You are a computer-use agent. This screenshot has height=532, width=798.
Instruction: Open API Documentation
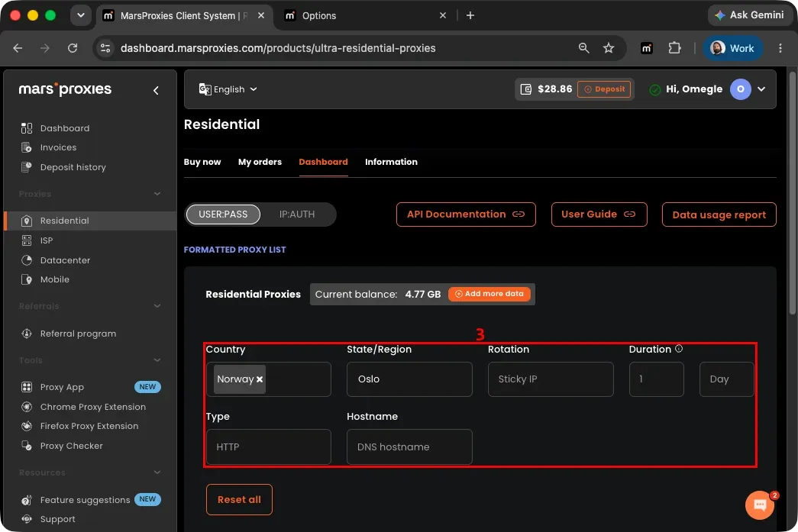pyautogui.click(x=466, y=214)
